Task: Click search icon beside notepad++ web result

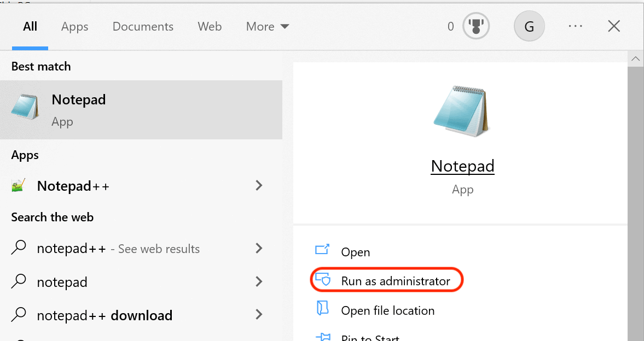Action: (19, 249)
